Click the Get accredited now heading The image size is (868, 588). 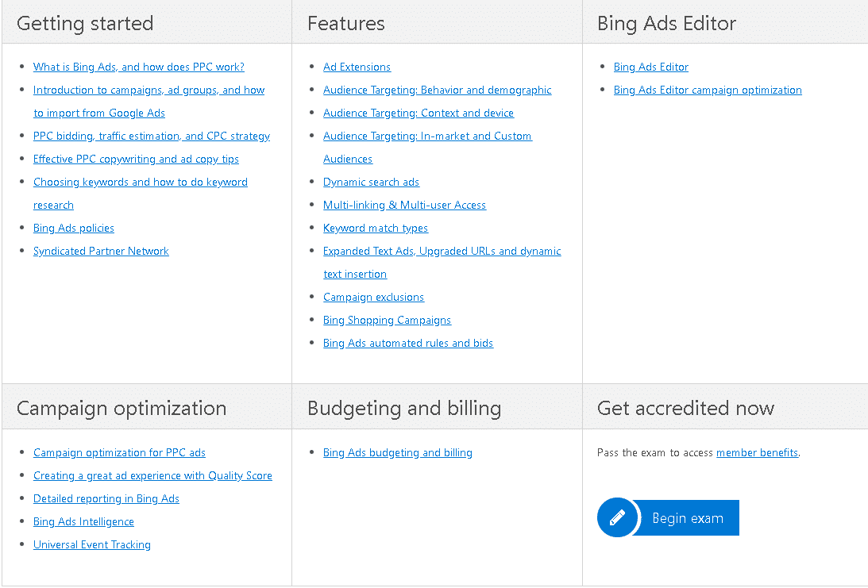click(x=685, y=408)
